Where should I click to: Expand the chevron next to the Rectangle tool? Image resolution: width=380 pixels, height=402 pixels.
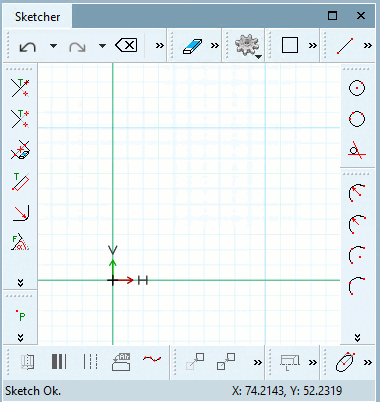click(x=313, y=45)
